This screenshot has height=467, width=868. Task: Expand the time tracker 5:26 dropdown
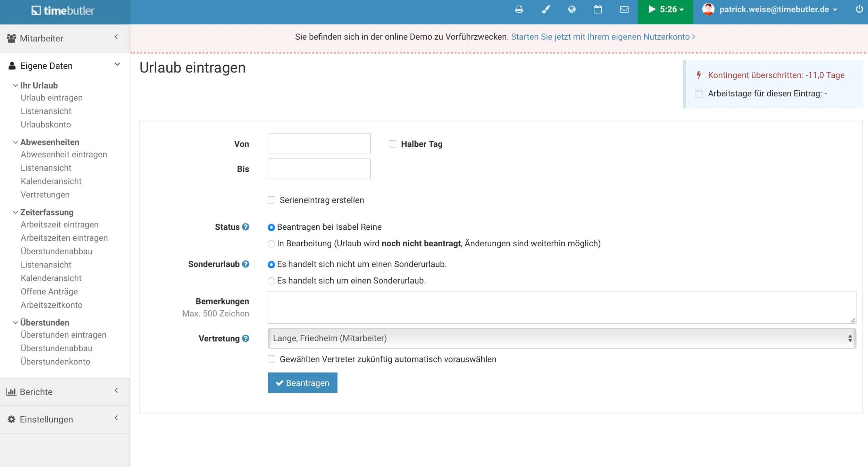(x=665, y=9)
